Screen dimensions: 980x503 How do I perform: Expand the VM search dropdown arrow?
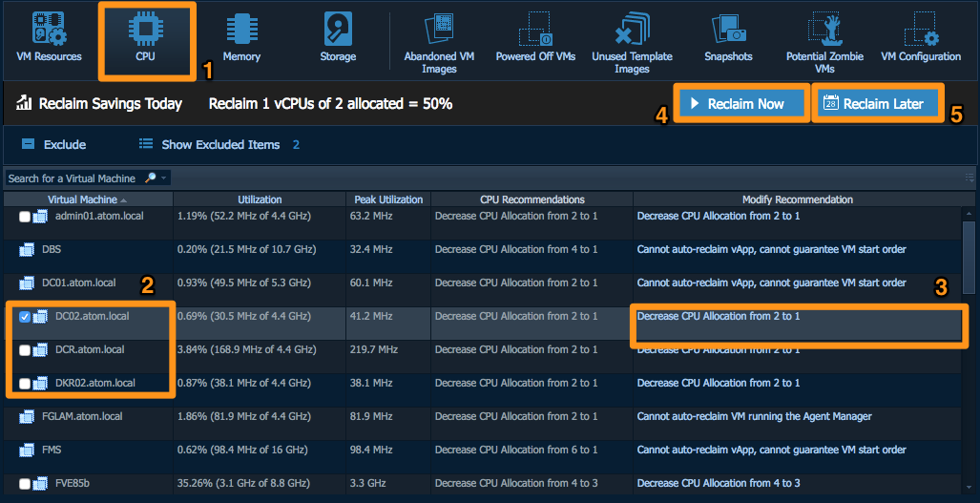[164, 178]
